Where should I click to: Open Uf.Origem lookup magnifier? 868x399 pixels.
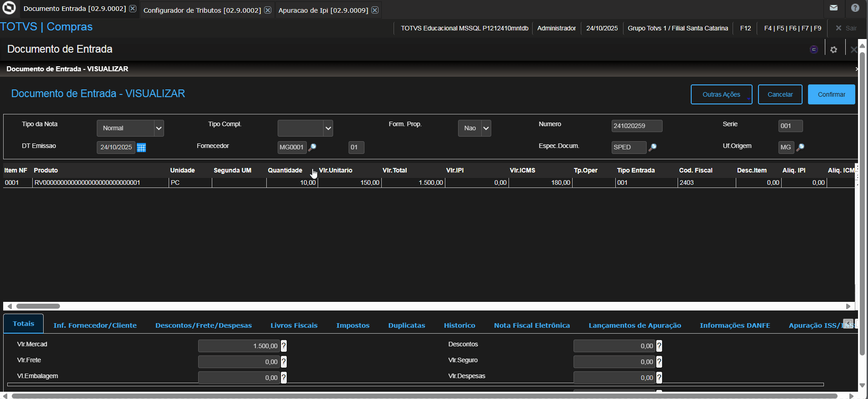point(801,147)
